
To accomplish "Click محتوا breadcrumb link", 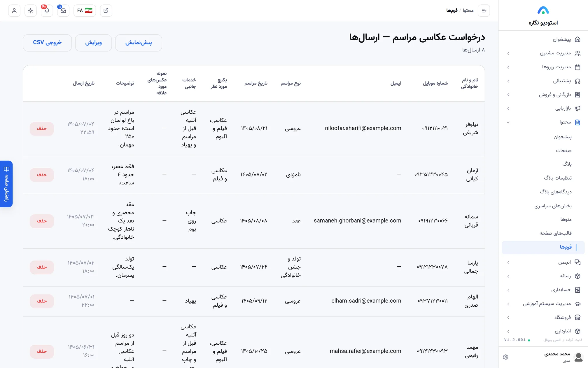I will tap(468, 11).
